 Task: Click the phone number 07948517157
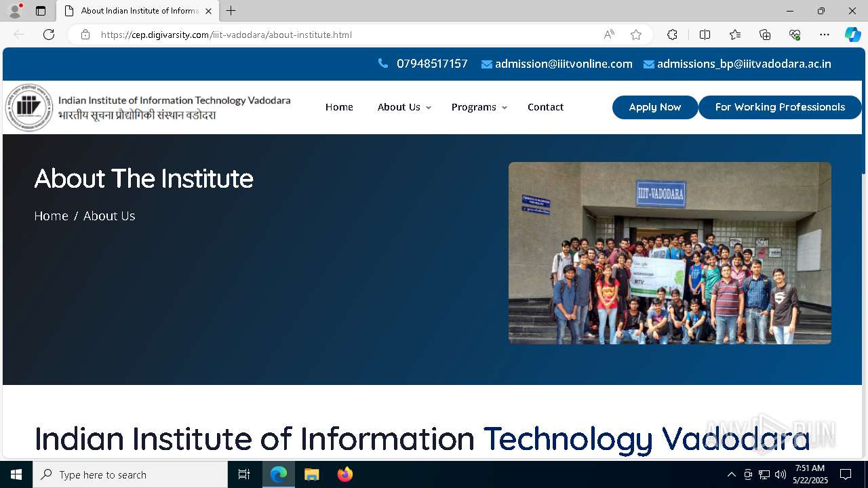tap(432, 64)
